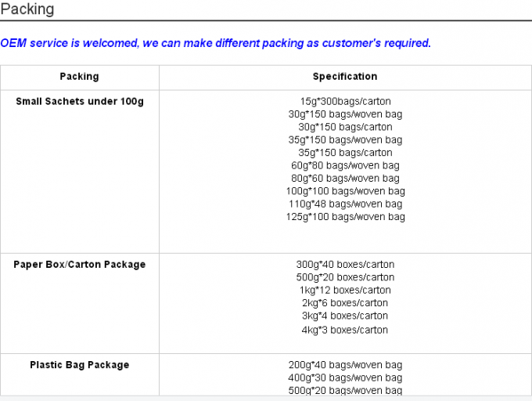
Task: Click the 35g*150 bags/carton entry
Action: point(345,153)
